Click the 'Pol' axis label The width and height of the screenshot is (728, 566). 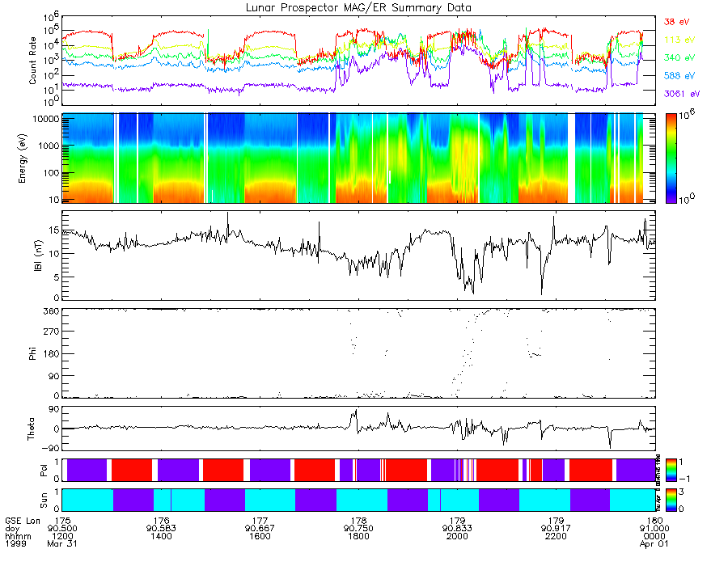pos(44,471)
